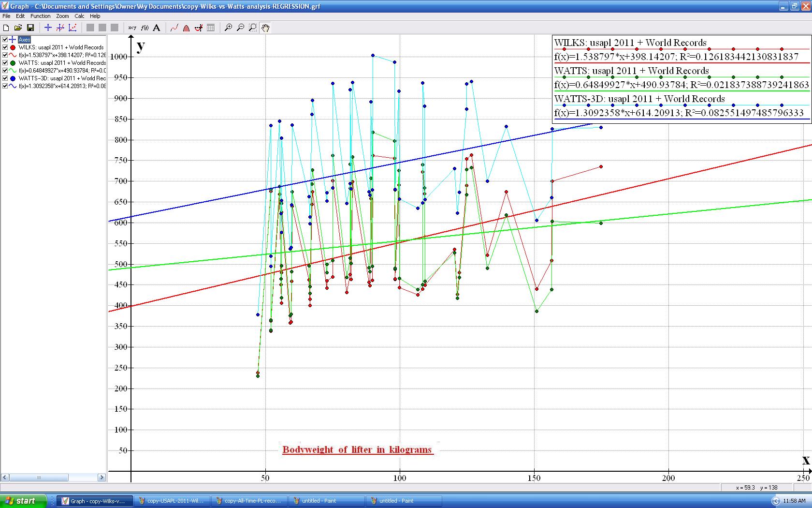Toggle checkbox for f(x)=0.64849927*x trendline
Screen dimensions: 812x508
click(5, 71)
